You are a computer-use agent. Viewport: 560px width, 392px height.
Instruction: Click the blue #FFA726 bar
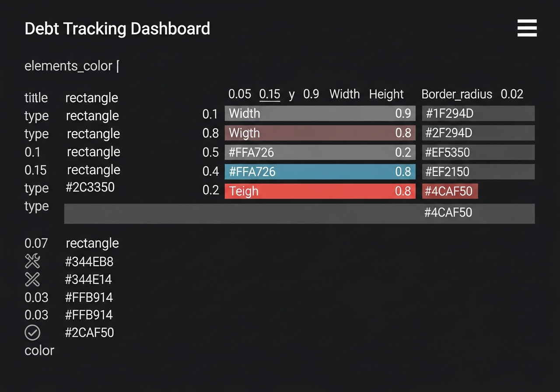(320, 171)
